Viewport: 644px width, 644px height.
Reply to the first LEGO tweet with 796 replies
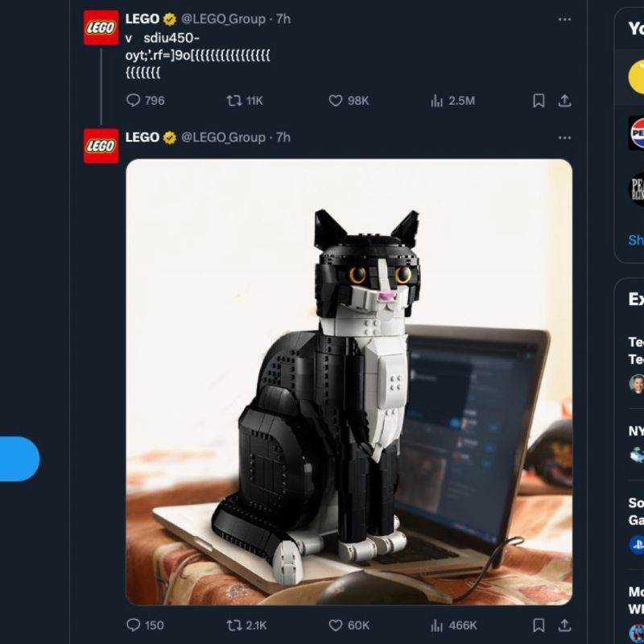[134, 101]
